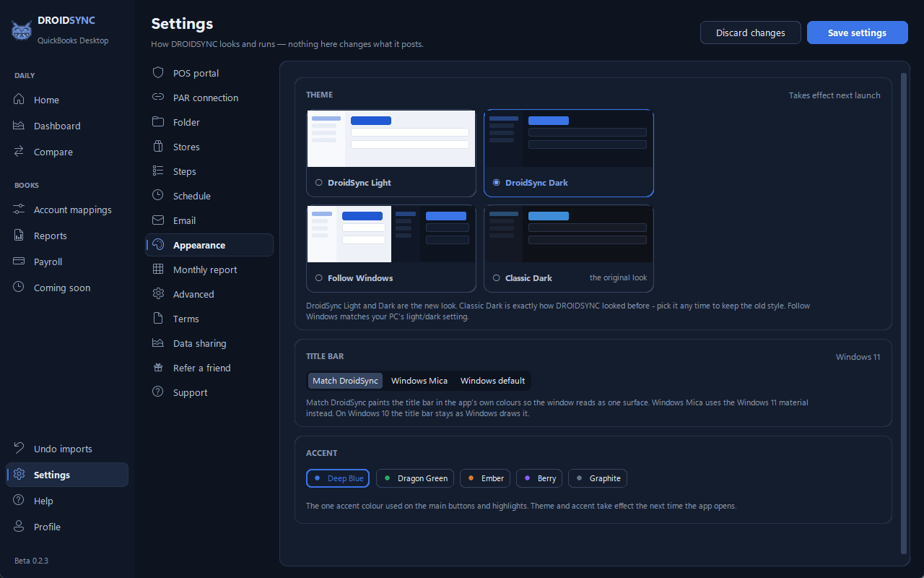Choose the Follow Windows theme radio

[318, 278]
